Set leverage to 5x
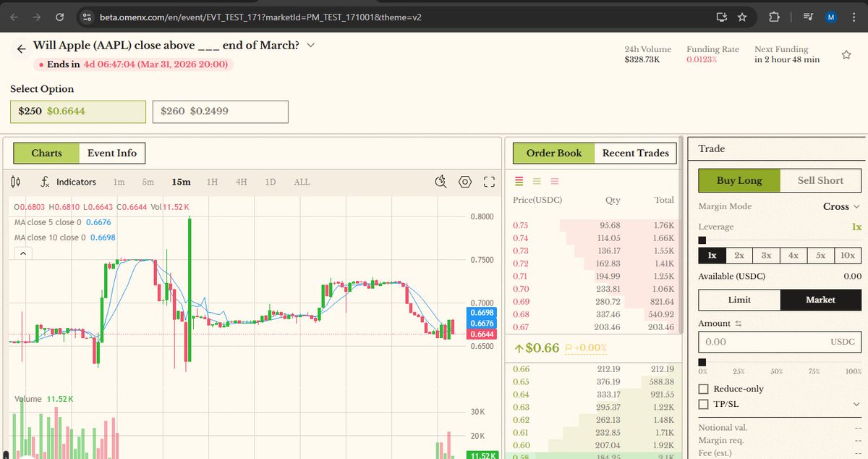868x459 pixels. [820, 256]
